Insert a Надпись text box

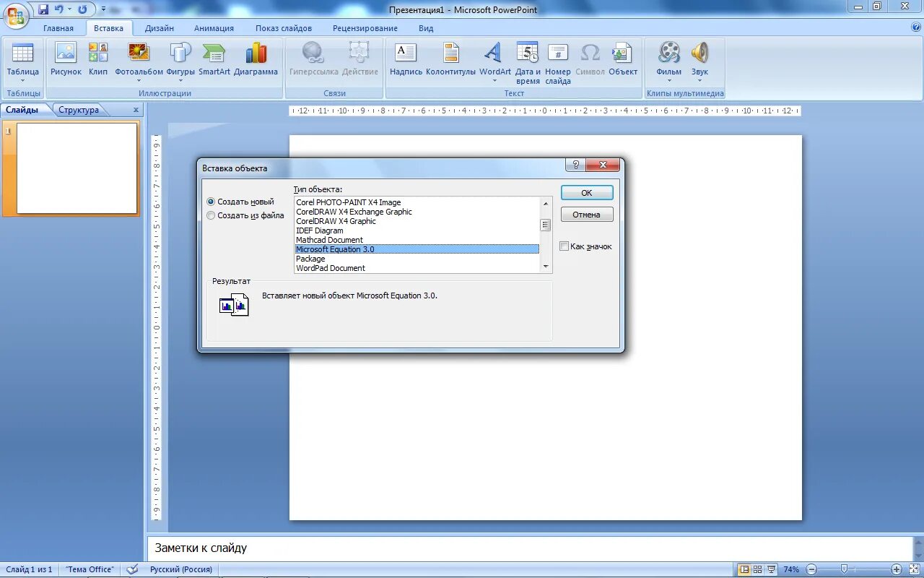(x=406, y=59)
